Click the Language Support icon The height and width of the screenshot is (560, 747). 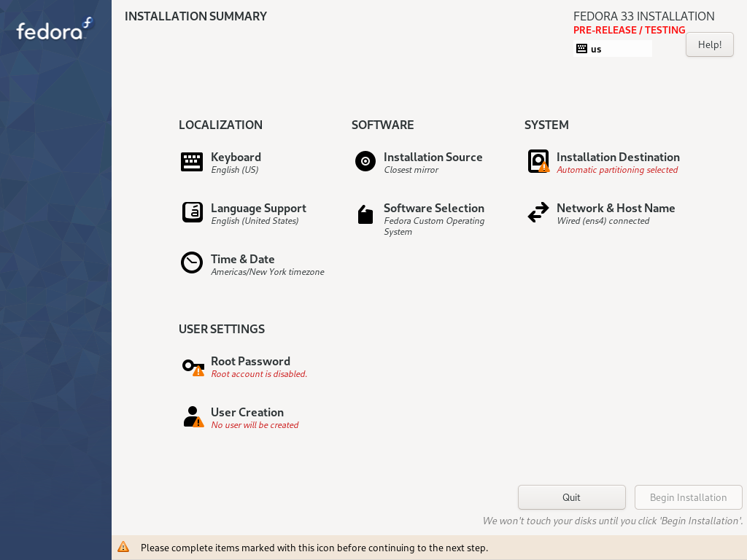point(193,212)
